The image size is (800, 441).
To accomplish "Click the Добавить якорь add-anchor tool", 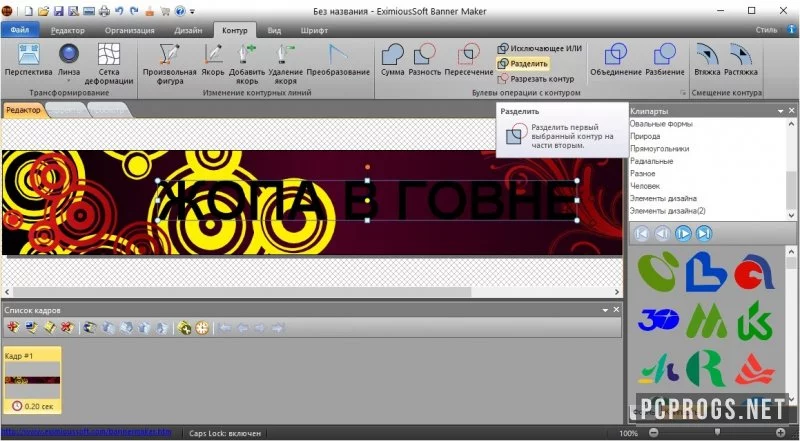I will (247, 63).
